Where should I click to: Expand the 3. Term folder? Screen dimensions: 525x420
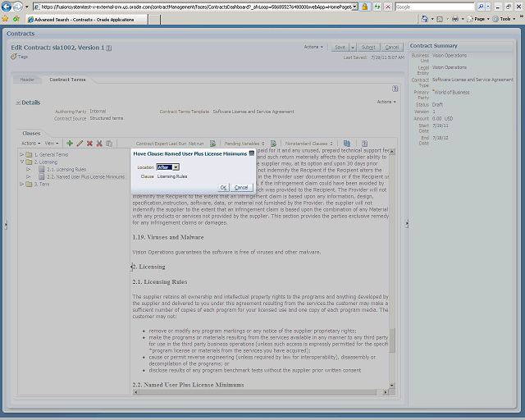pyautogui.click(x=22, y=184)
